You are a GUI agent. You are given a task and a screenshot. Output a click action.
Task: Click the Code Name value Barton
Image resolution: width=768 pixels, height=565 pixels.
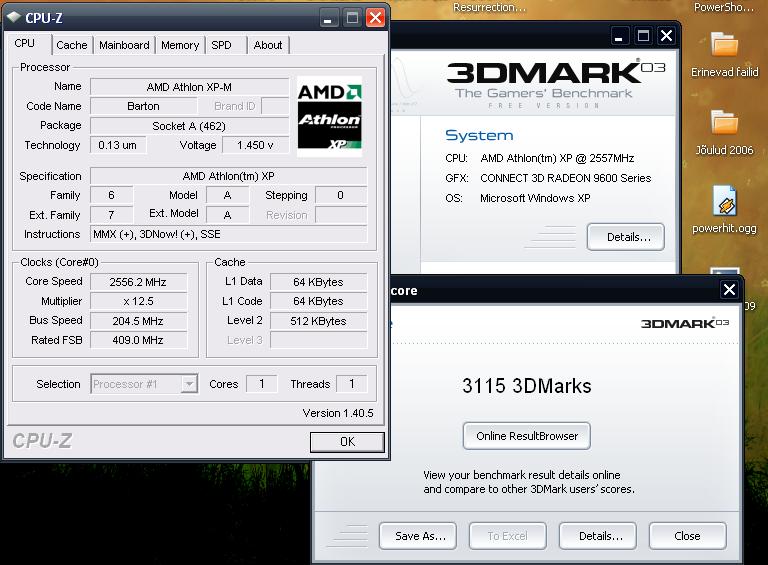tap(144, 106)
